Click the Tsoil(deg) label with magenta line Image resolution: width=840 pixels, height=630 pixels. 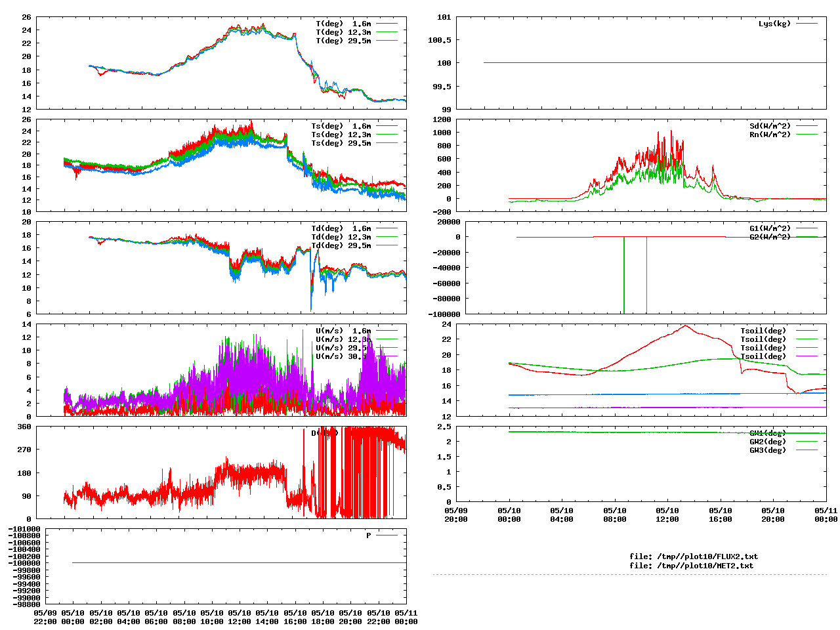click(x=763, y=356)
